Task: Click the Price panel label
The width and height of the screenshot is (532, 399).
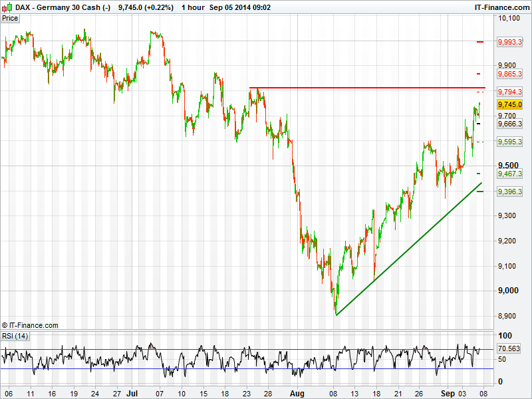Action: 10,18
